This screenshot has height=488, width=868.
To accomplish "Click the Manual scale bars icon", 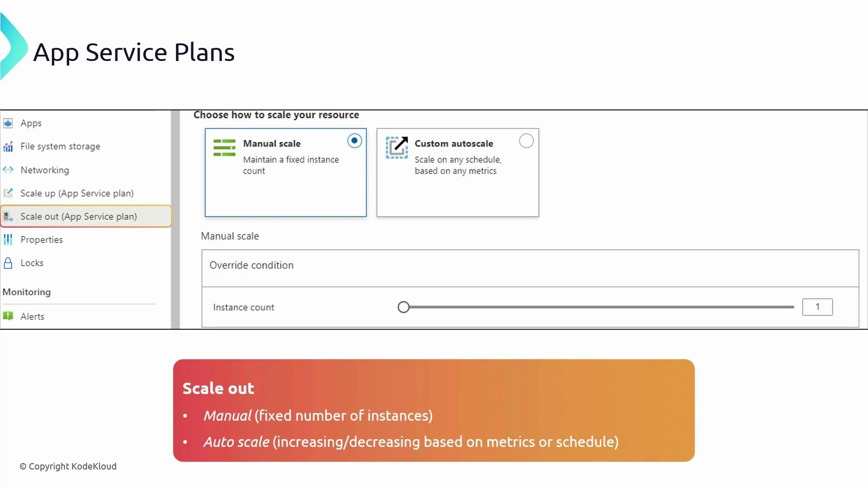I will [x=224, y=147].
